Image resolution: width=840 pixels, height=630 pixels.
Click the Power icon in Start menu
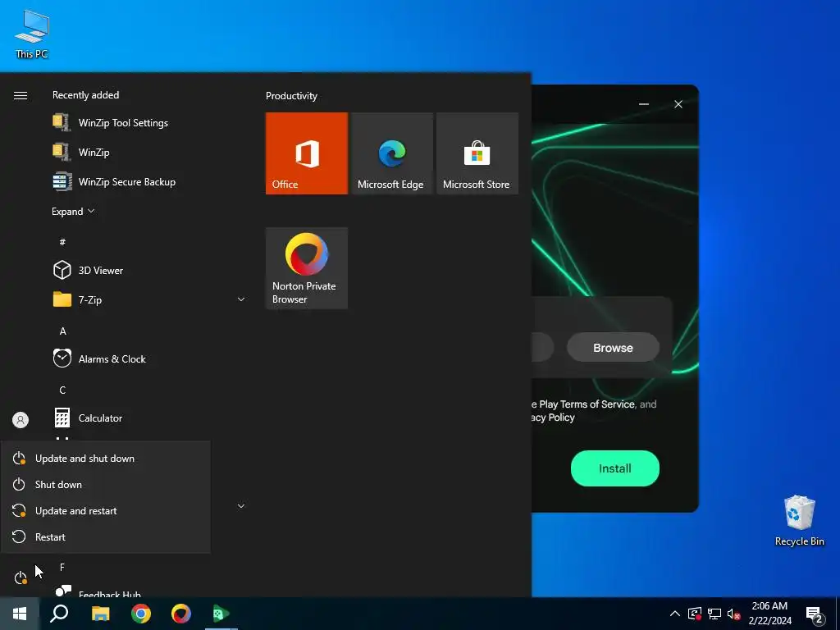pos(21,577)
